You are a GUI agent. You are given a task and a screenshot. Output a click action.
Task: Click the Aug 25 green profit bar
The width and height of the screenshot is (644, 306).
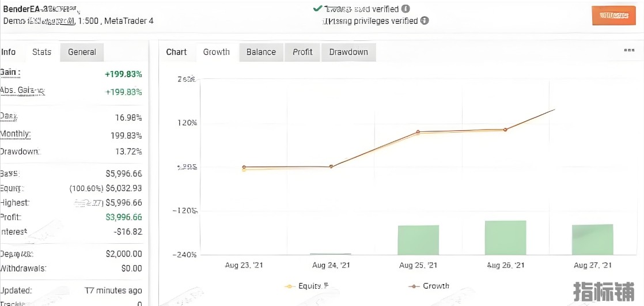[x=418, y=240]
